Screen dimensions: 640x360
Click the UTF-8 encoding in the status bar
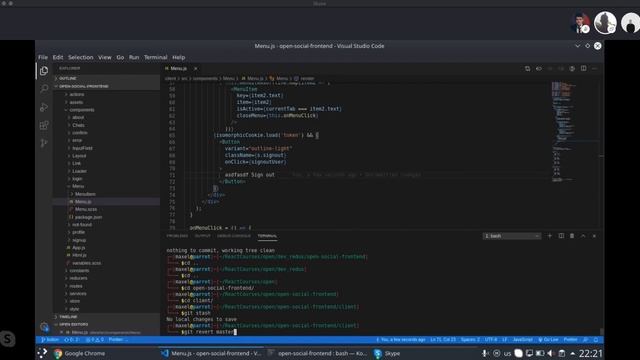[491, 340]
